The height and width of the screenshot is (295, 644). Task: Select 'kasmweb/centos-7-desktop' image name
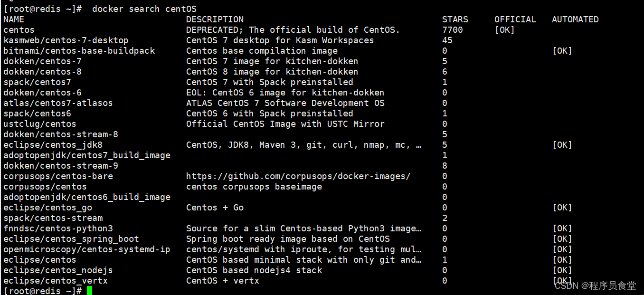66,40
